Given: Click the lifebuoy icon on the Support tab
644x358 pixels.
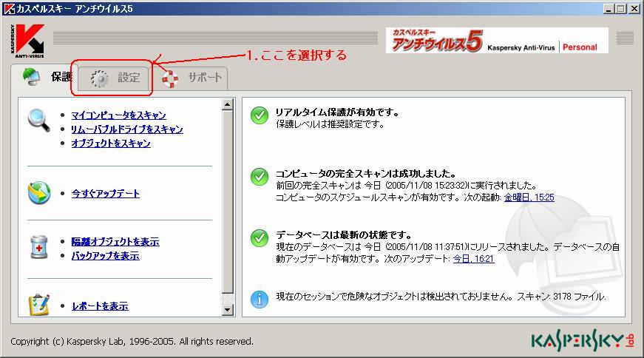Looking at the screenshot, I should 170,78.
